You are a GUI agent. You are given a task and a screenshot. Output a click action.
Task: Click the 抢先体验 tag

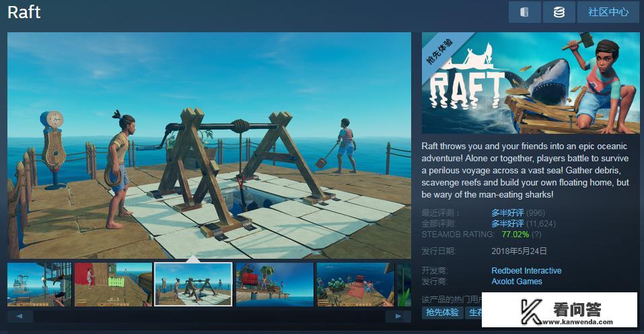pyautogui.click(x=442, y=312)
